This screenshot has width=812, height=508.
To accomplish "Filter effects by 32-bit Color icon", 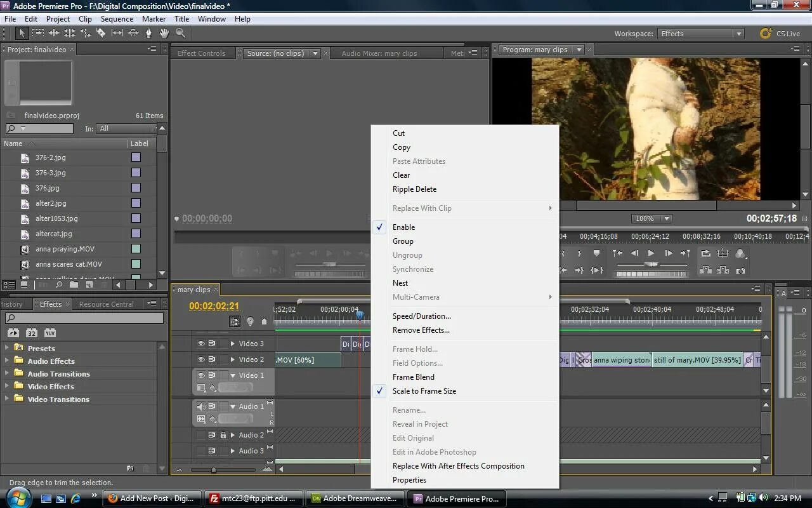I will pyautogui.click(x=32, y=333).
